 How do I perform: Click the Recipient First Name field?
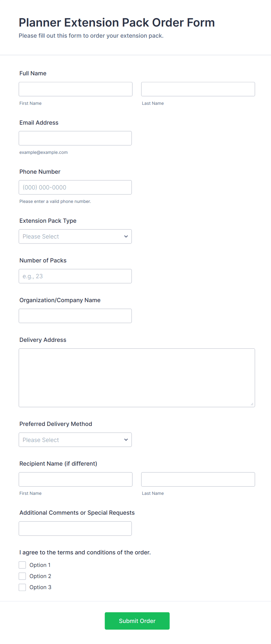click(75, 479)
